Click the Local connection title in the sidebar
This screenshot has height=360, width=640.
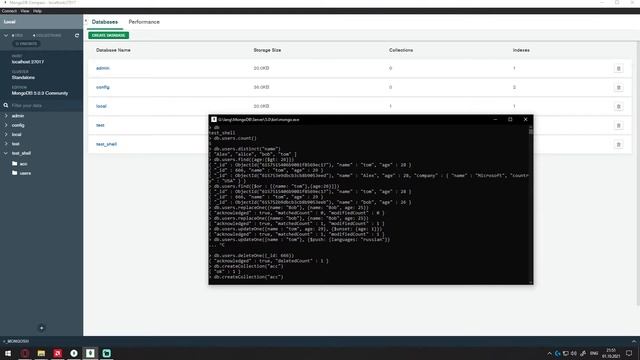(x=9, y=22)
